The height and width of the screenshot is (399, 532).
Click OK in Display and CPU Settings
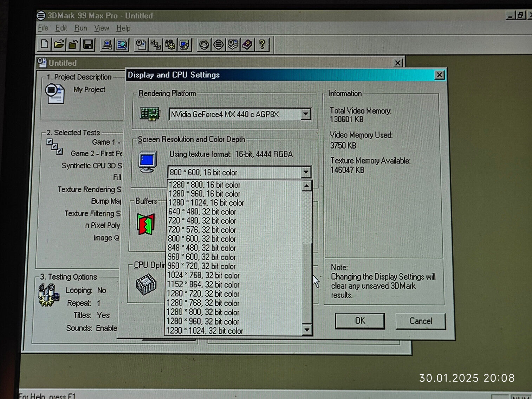coord(360,321)
